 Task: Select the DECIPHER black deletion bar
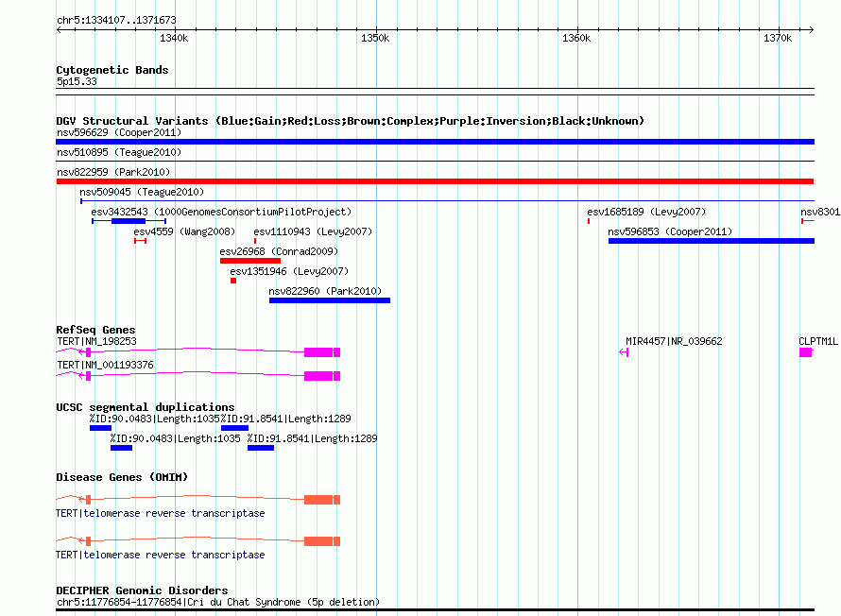[435, 609]
